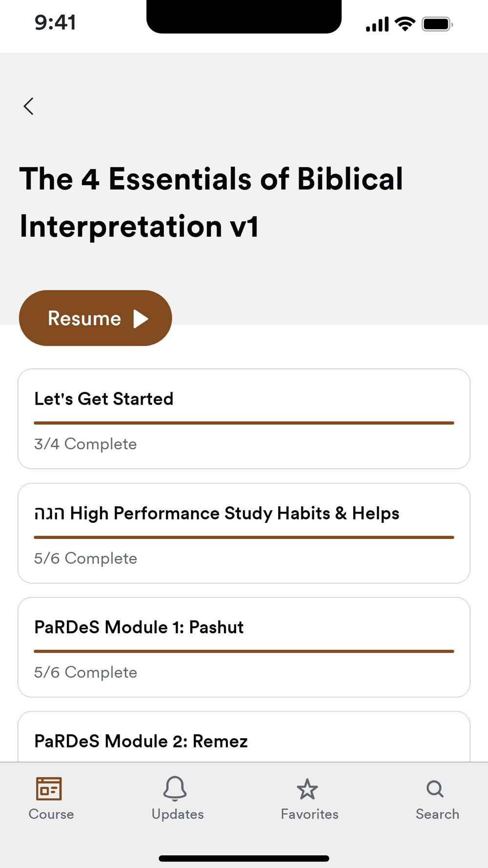488x868 pixels.
Task: Tap the 3/4 Complete text
Action: click(85, 444)
